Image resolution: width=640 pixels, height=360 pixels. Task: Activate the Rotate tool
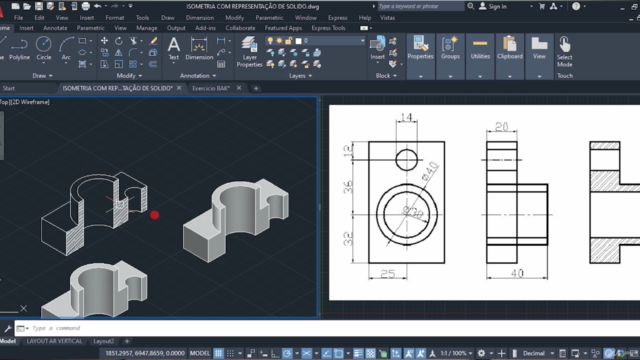118,41
